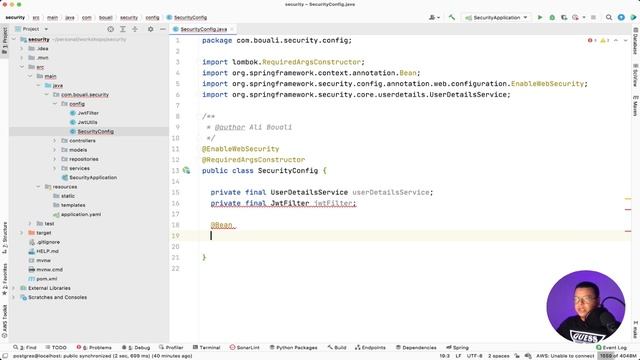Expand External Libraries node

pos(14,288)
